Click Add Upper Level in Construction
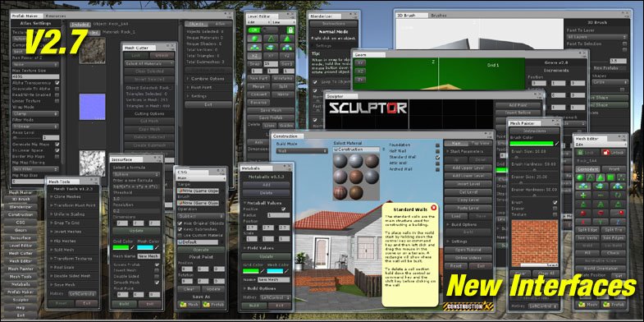The image size is (644, 322). coord(469,168)
